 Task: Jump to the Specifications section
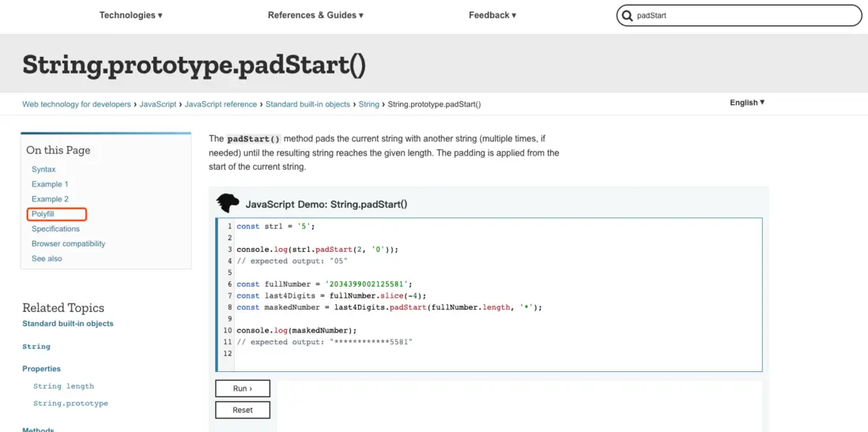click(55, 229)
